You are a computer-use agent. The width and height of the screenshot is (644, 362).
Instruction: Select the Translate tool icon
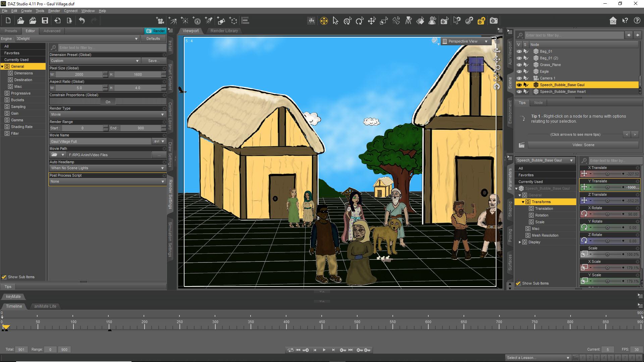click(x=372, y=21)
